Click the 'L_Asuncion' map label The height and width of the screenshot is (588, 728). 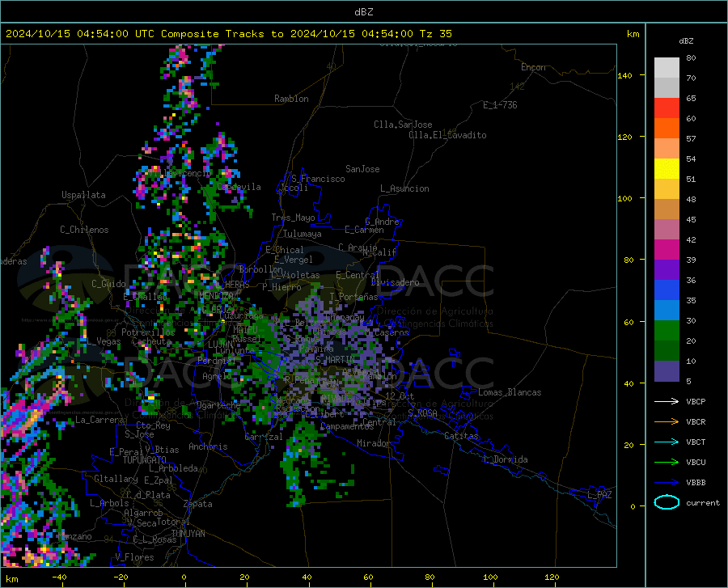(404, 188)
